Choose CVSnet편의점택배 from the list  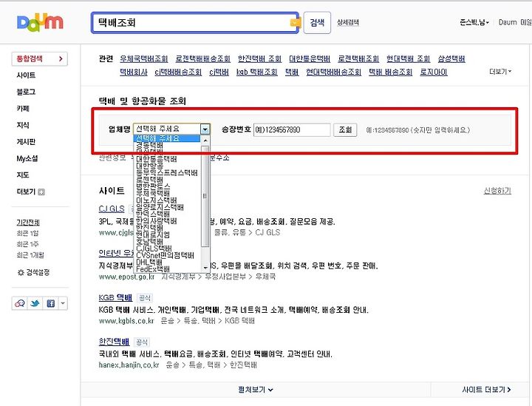165,255
